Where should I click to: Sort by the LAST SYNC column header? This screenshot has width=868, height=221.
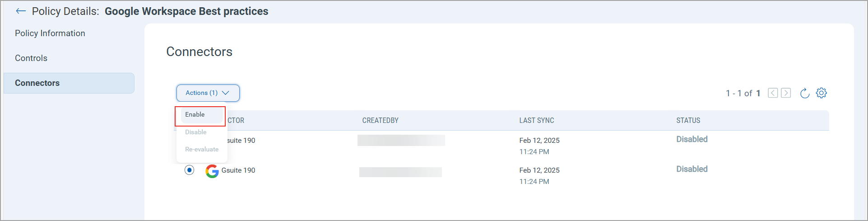[537, 121]
